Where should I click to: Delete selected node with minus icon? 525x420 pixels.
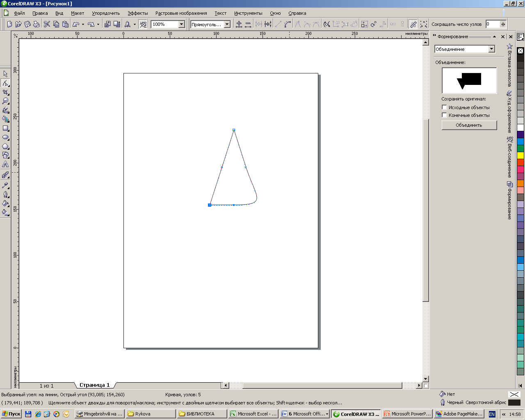click(x=248, y=24)
